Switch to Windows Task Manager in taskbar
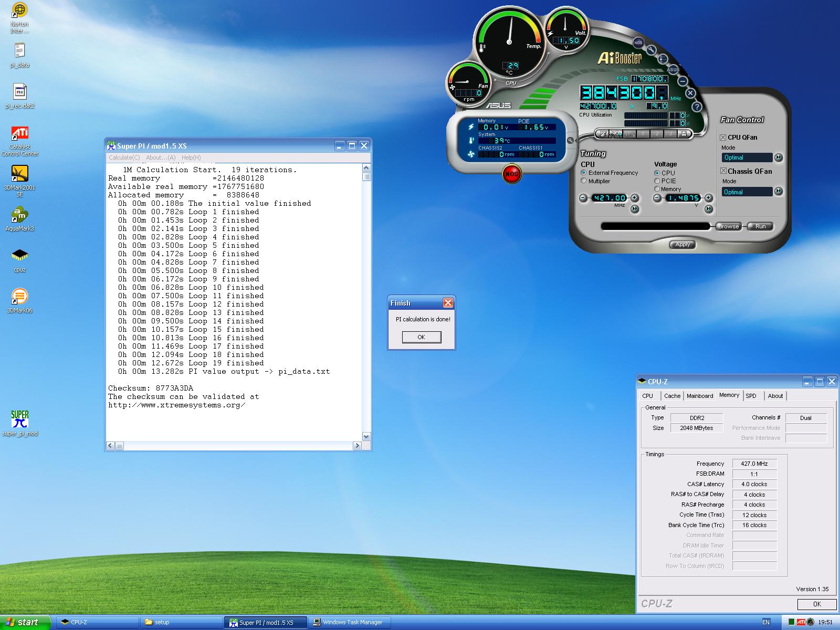840x630 pixels. click(349, 622)
